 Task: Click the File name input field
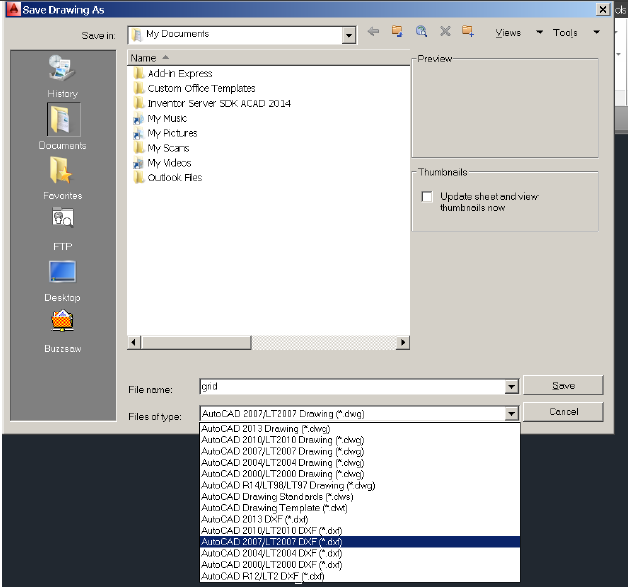(352, 387)
